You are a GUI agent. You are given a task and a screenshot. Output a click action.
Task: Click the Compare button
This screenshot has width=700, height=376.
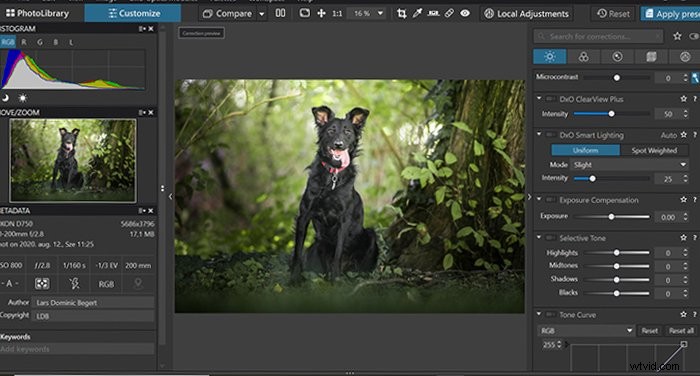pos(228,14)
